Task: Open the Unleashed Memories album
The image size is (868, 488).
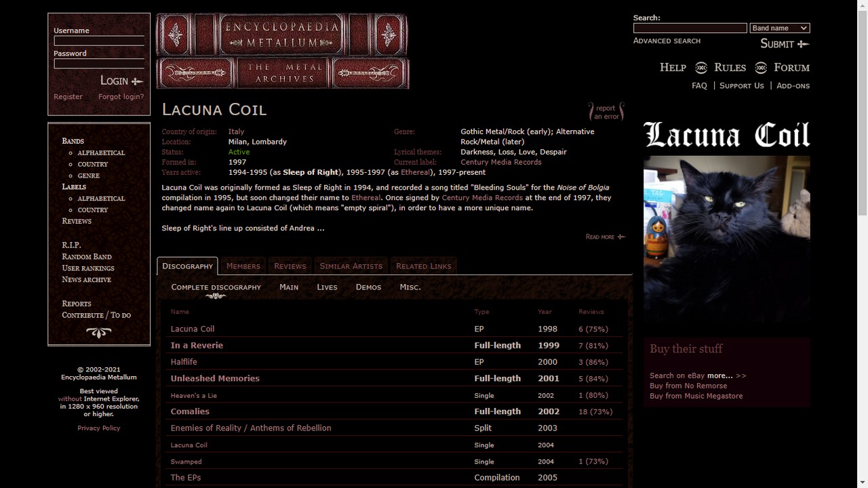Action: pyautogui.click(x=215, y=379)
